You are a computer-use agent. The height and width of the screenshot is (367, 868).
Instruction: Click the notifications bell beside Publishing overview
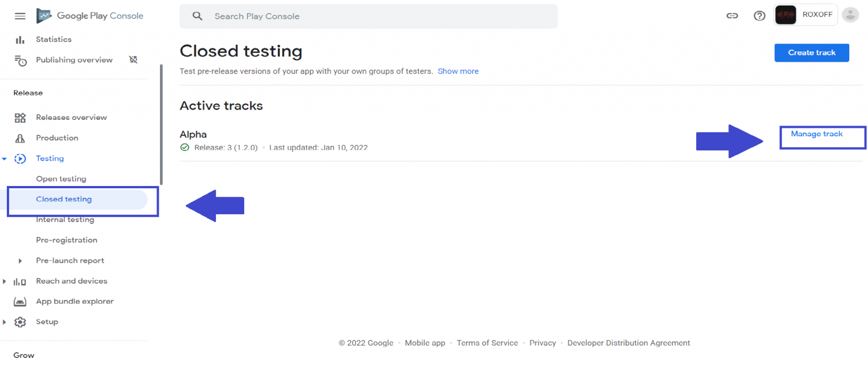click(133, 59)
